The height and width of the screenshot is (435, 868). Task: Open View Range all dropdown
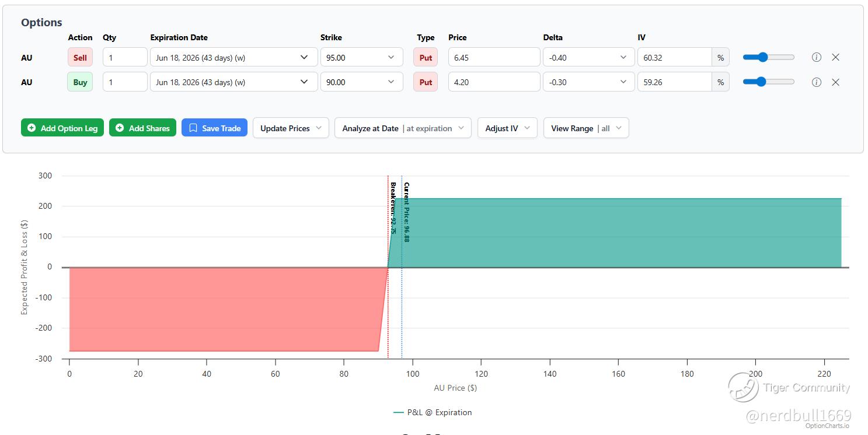586,128
